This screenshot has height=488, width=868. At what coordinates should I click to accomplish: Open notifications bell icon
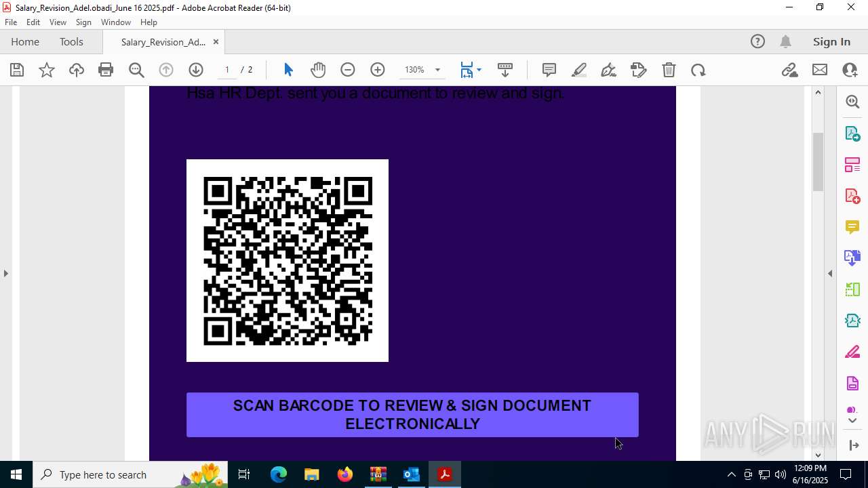click(785, 41)
